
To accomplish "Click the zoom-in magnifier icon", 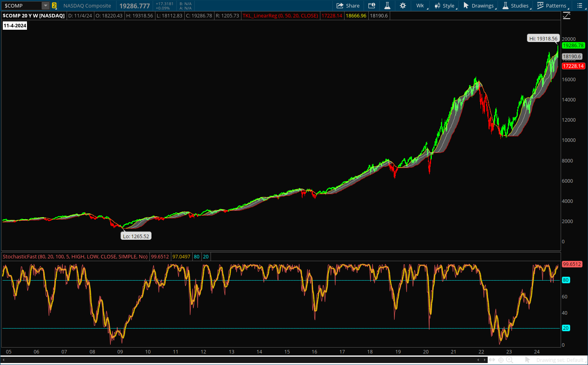I will [509, 360].
